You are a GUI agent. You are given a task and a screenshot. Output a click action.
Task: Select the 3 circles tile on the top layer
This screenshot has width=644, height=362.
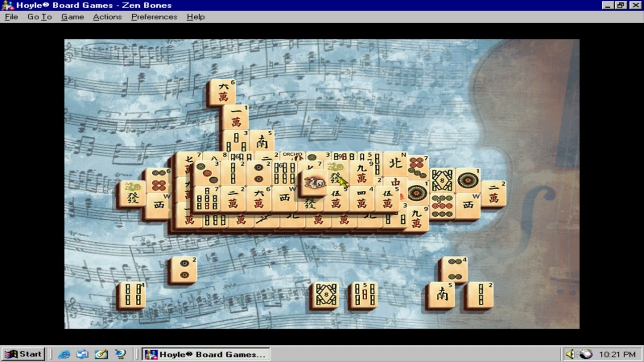(x=207, y=173)
